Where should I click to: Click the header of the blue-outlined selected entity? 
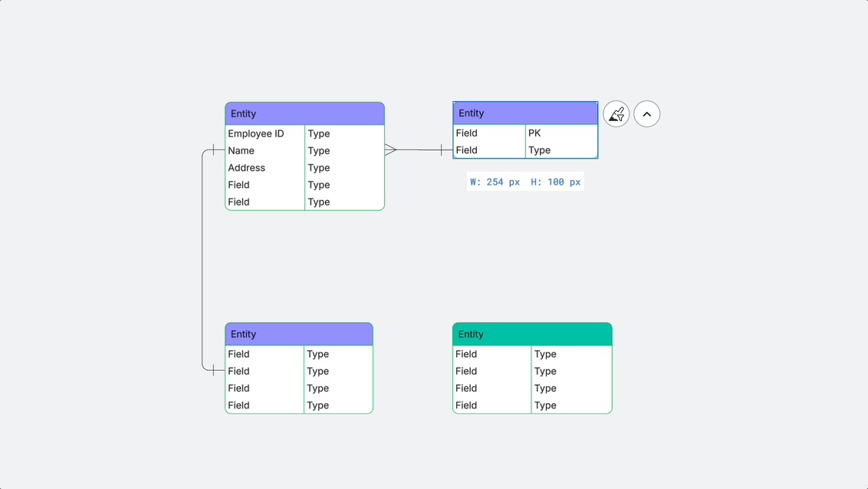pyautogui.click(x=525, y=113)
